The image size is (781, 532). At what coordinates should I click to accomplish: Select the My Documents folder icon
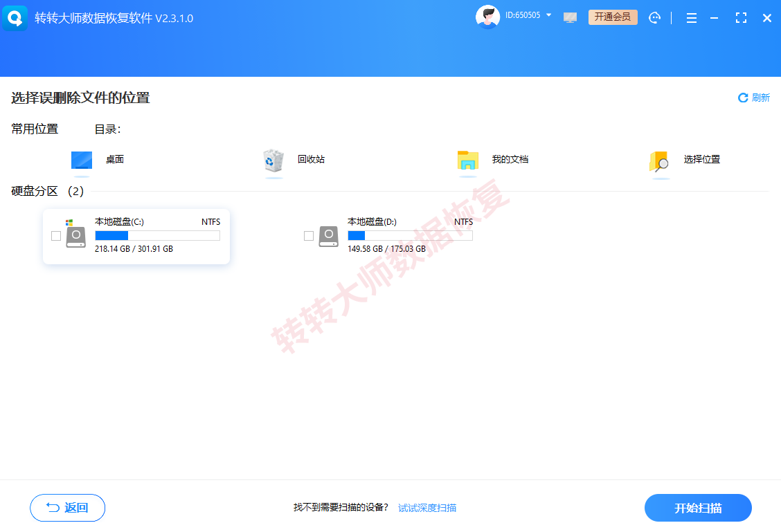468,160
